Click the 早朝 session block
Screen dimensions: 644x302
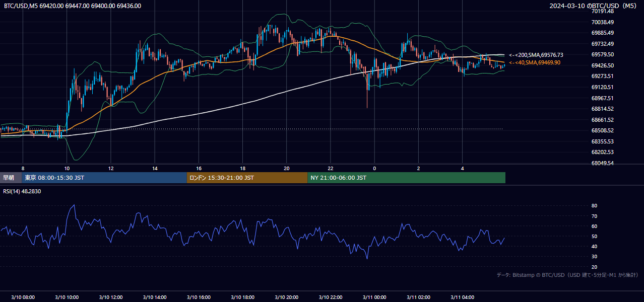pos(11,178)
